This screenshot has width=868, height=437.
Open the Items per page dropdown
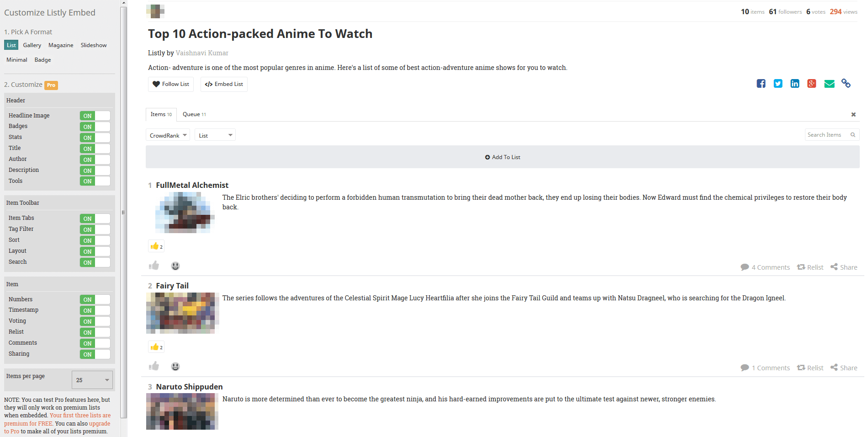coord(92,380)
